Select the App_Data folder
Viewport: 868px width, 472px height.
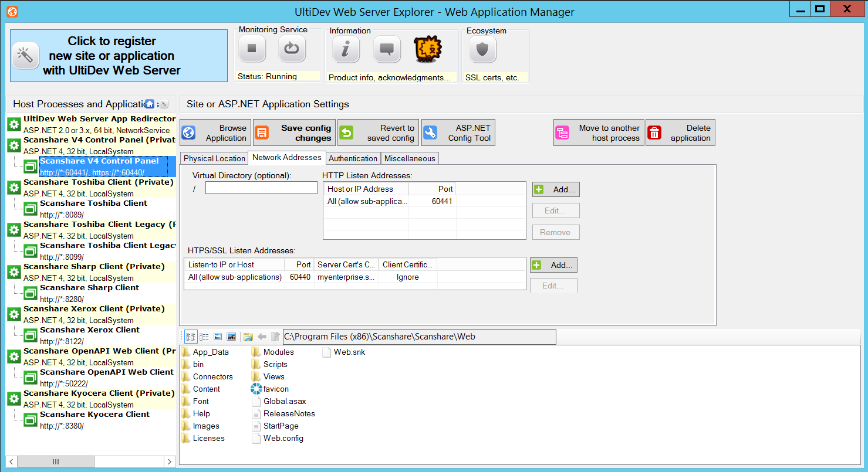pos(205,352)
